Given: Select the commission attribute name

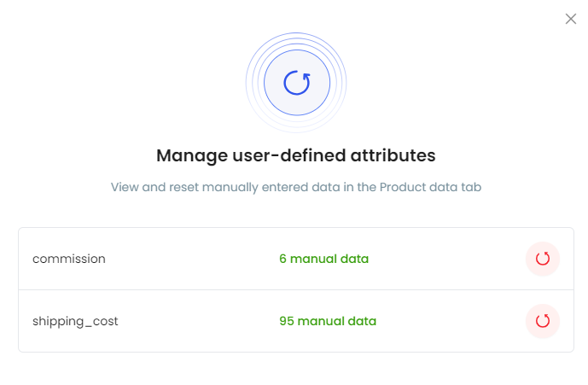Looking at the screenshot, I should [69, 259].
